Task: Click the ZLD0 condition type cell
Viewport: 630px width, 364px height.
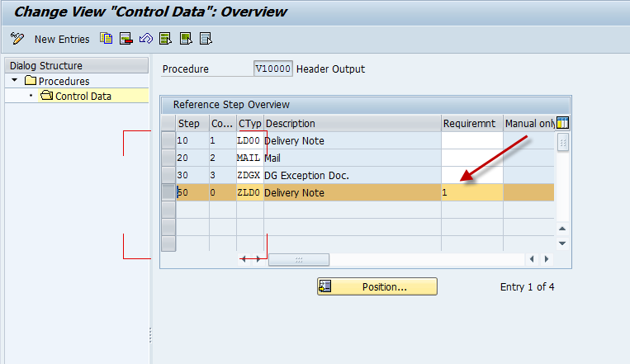Action: pos(250,192)
